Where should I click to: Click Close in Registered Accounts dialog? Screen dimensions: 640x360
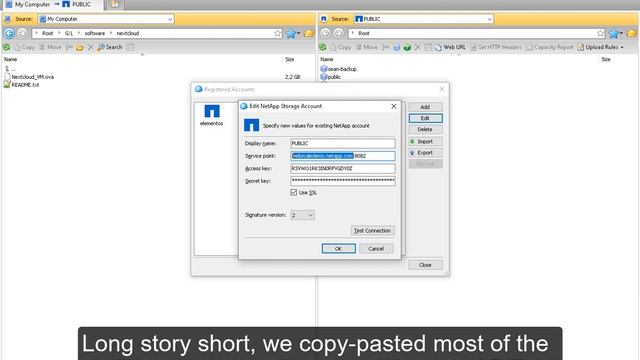pyautogui.click(x=425, y=265)
